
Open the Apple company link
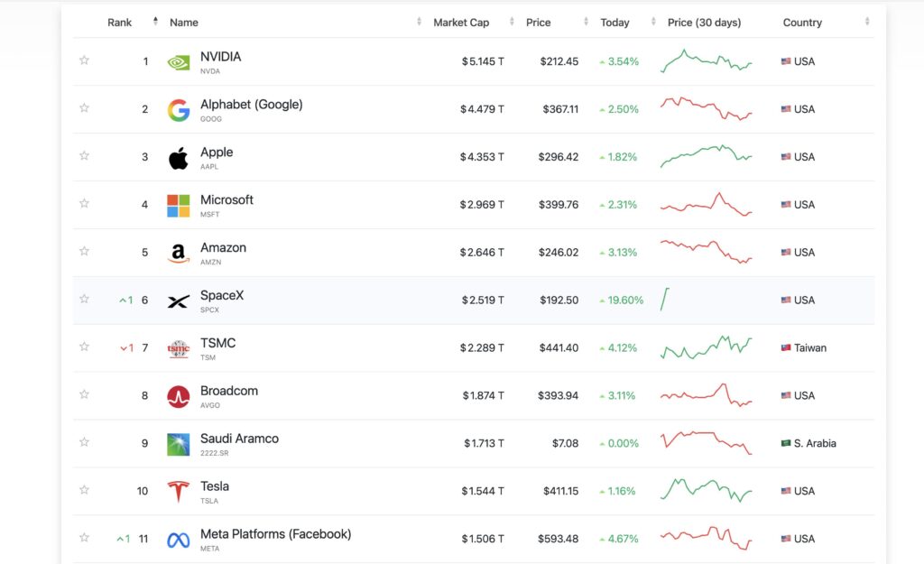(x=217, y=152)
